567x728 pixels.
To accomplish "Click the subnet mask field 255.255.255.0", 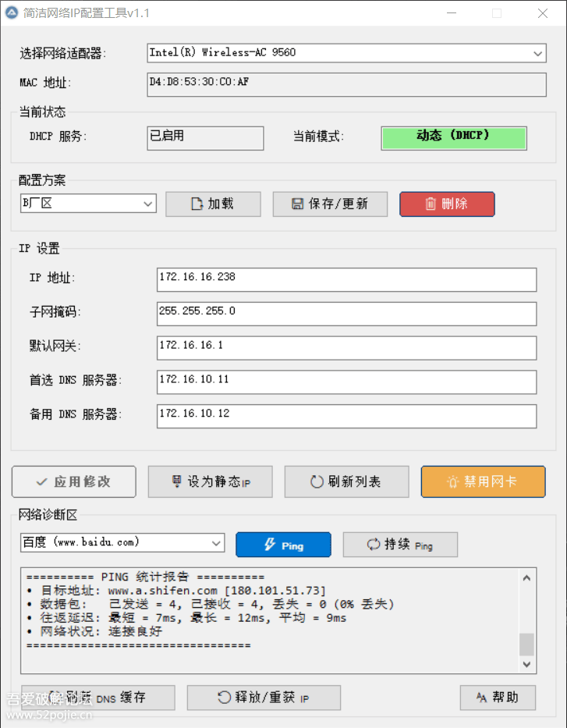I will click(x=346, y=314).
